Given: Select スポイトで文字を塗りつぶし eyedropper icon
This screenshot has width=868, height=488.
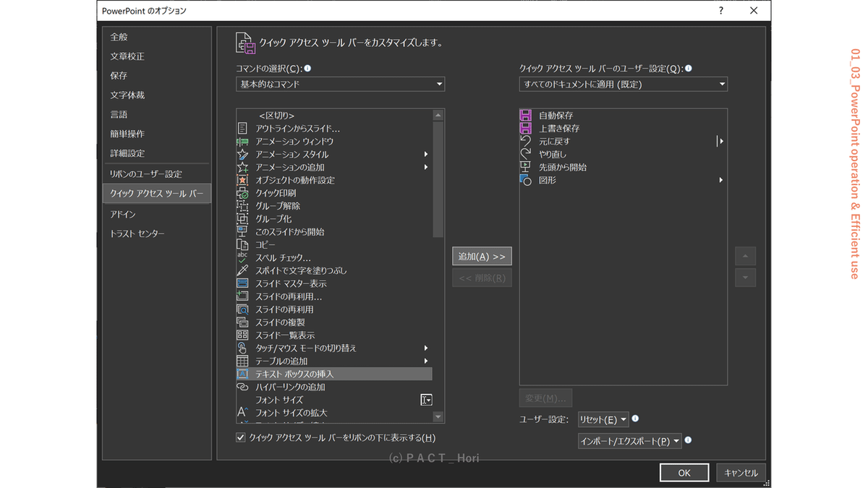Looking at the screenshot, I should click(242, 270).
